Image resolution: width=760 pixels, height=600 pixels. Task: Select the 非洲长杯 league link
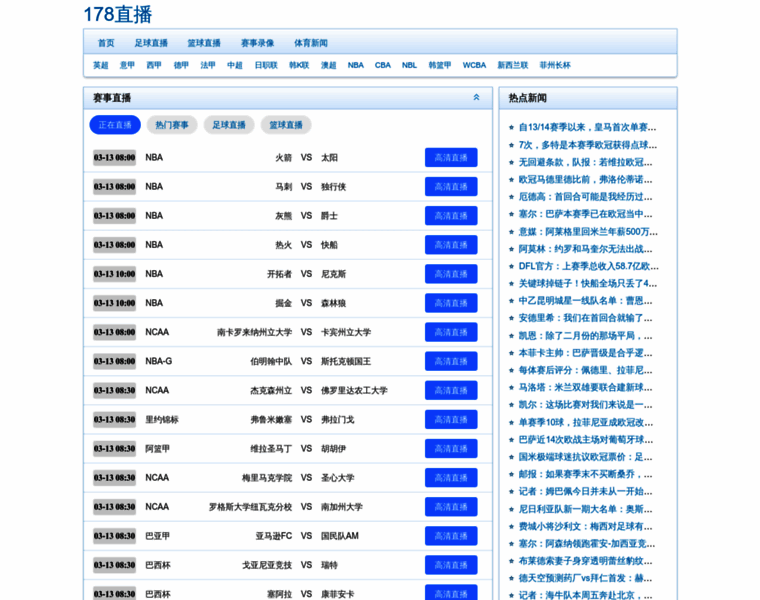555,65
